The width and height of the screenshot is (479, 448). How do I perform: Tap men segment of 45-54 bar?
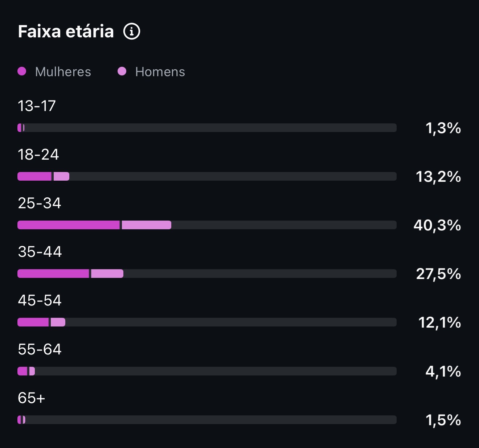click(58, 322)
